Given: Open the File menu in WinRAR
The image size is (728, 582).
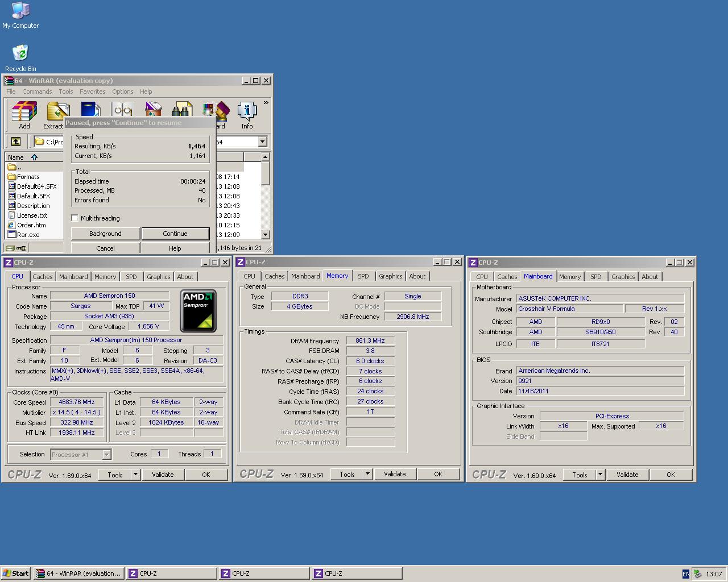Looking at the screenshot, I should tap(11, 92).
